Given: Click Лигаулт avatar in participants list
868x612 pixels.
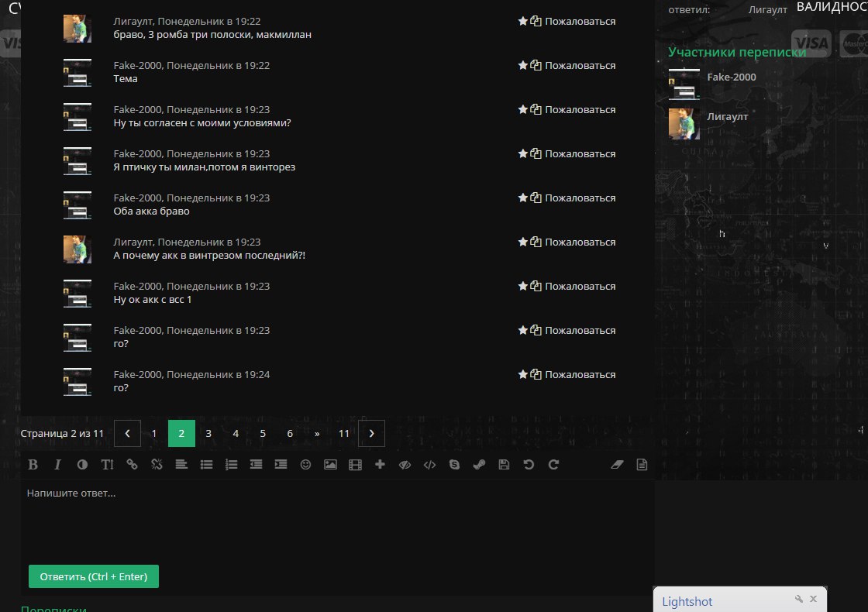Looking at the screenshot, I should [x=684, y=124].
